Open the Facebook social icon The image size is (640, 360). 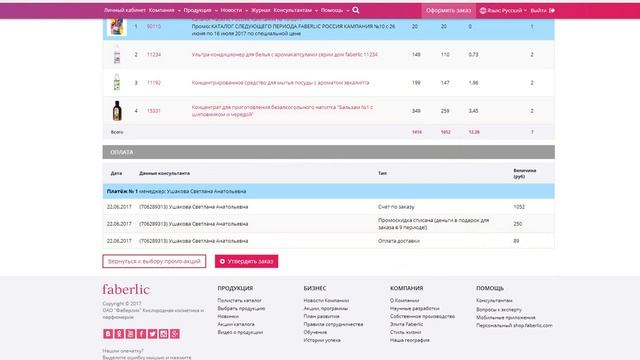click(141, 334)
